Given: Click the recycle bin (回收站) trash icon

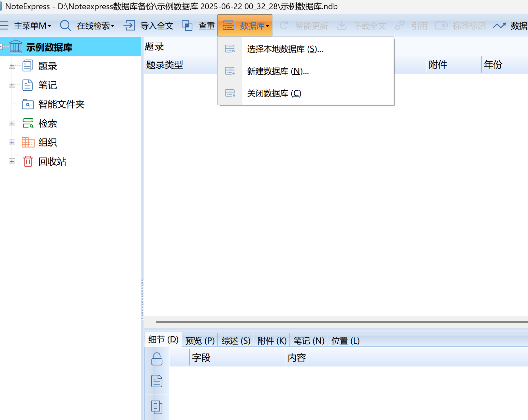Looking at the screenshot, I should pos(28,161).
